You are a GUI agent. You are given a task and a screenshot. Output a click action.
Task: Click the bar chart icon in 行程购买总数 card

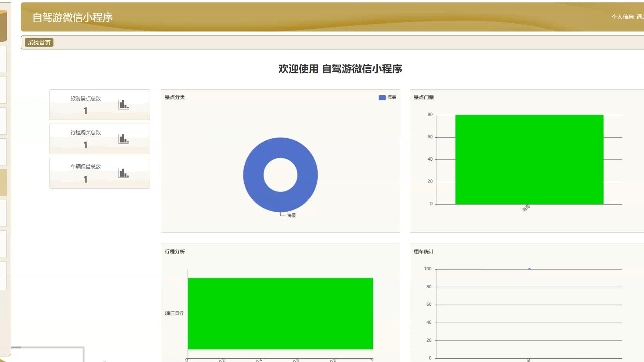click(124, 139)
